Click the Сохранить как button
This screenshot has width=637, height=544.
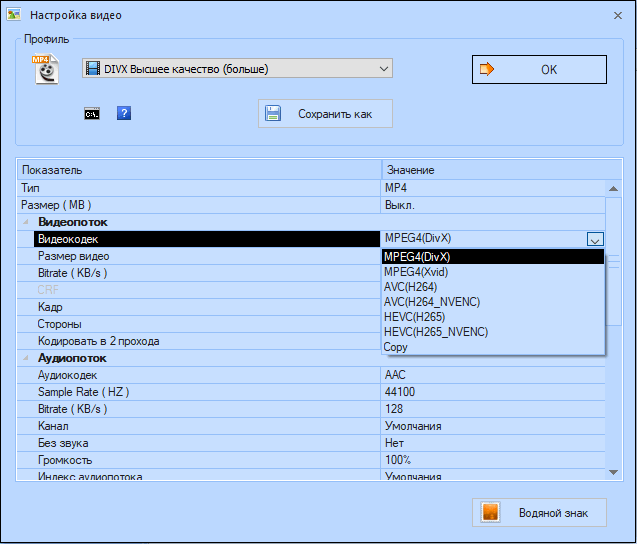(325, 114)
